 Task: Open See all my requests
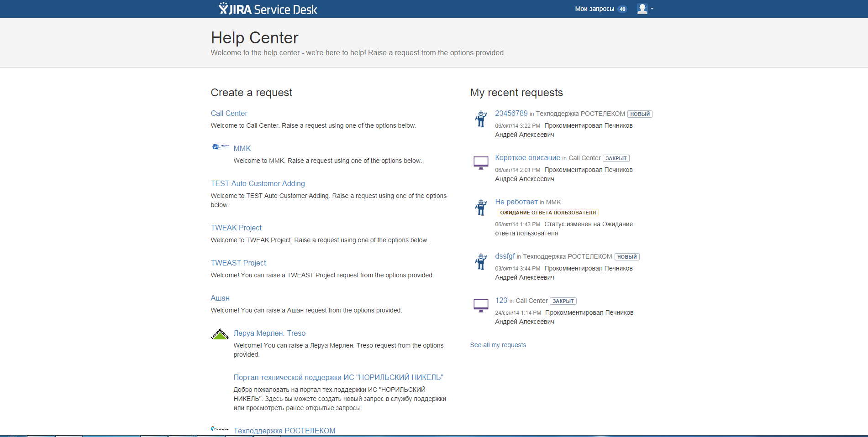pos(498,345)
